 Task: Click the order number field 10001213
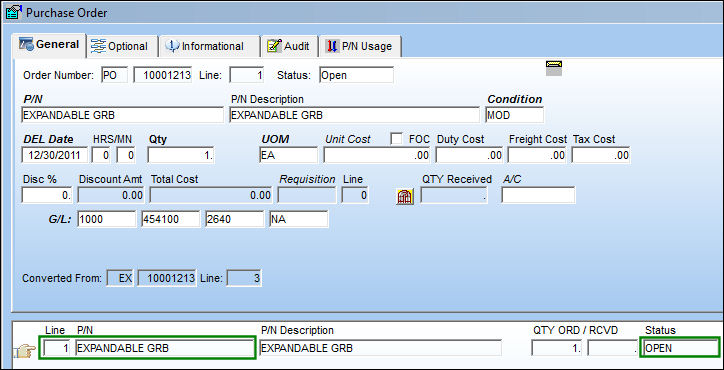click(x=163, y=75)
